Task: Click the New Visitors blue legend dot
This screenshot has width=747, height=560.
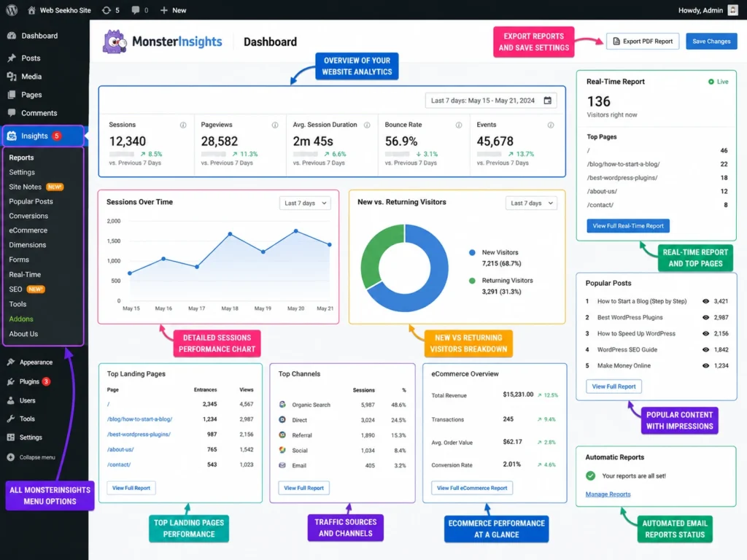Action: (472, 252)
